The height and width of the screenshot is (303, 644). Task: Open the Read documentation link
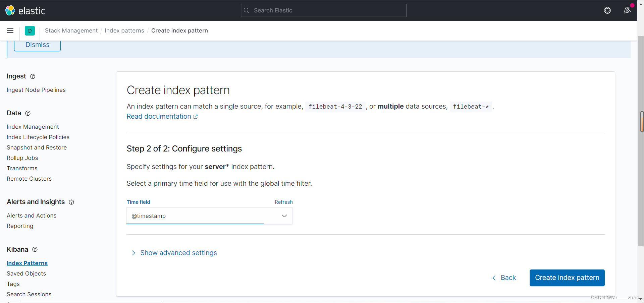click(159, 116)
